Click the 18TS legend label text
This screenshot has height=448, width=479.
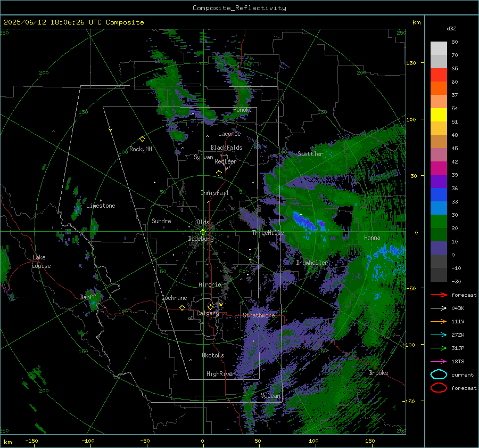(458, 362)
